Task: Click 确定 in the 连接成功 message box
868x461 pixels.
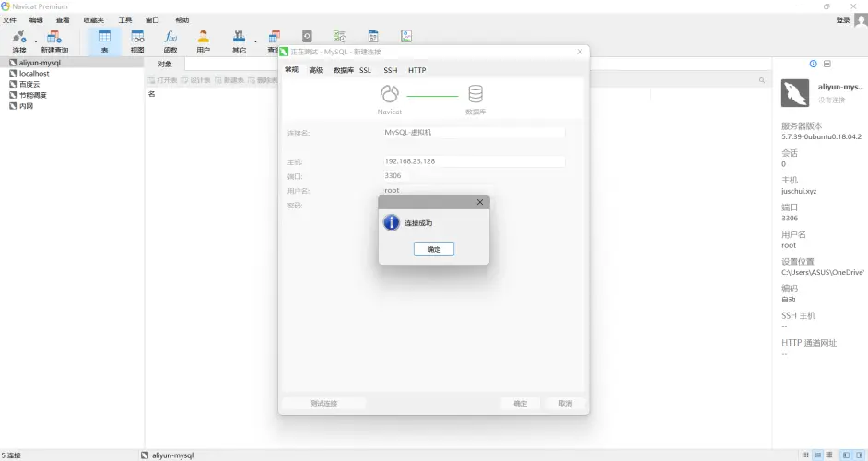Action: click(434, 249)
